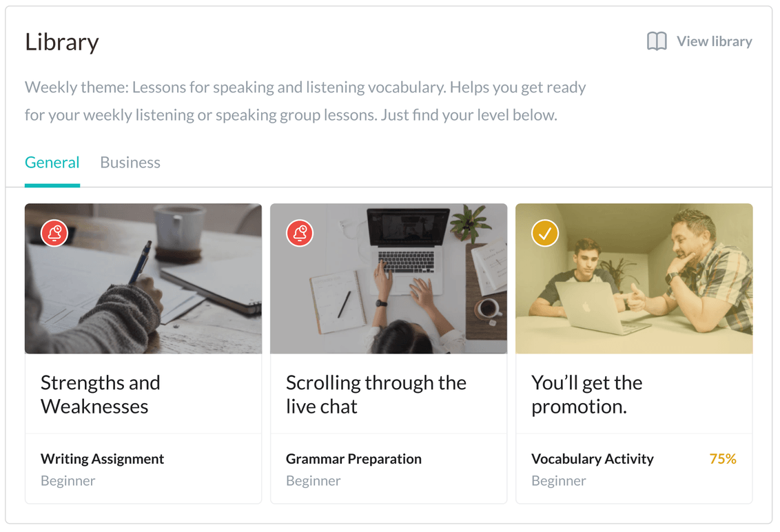Click the book icon next to View library
The image size is (780, 532).
657,41
